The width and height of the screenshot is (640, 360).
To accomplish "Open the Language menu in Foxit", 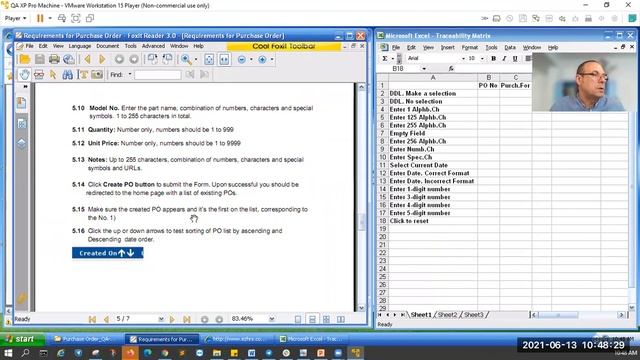I will (x=80, y=46).
